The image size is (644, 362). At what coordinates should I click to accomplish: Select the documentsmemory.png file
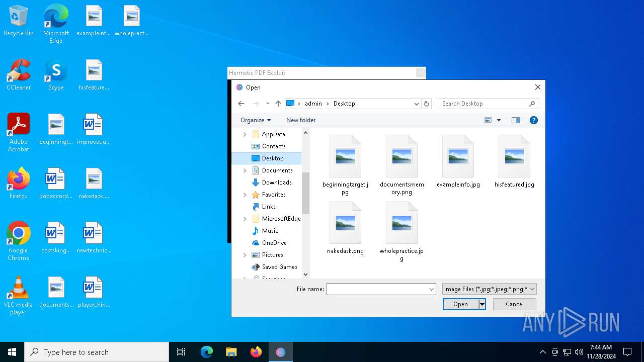[401, 165]
